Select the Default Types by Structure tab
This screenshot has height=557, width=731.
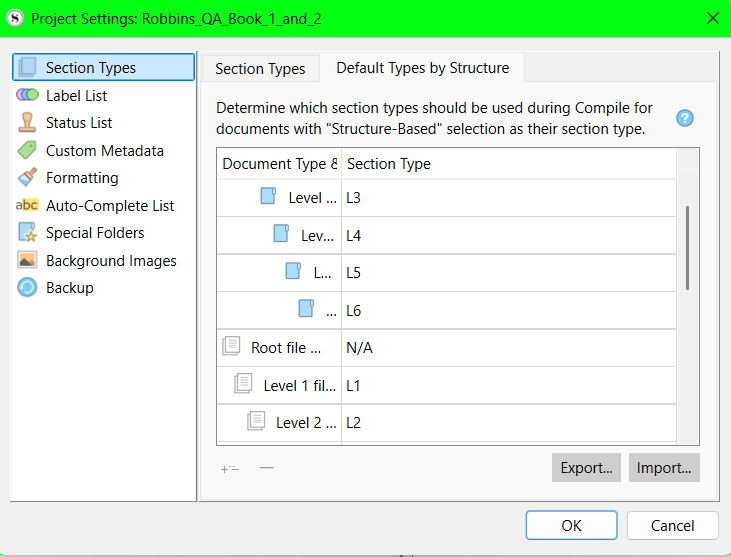point(422,68)
